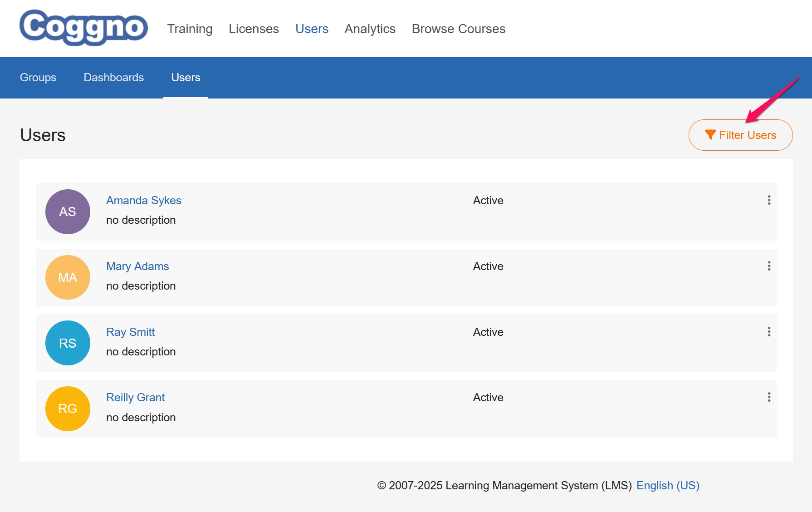The width and height of the screenshot is (812, 512).
Task: Open the Users top navigation item
Action: coord(312,29)
